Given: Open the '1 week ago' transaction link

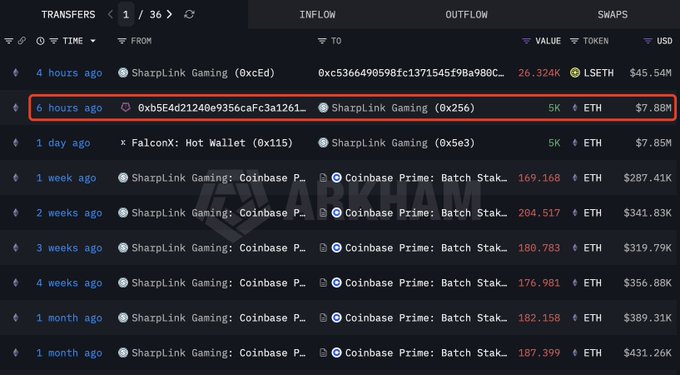Looking at the screenshot, I should [x=66, y=178].
